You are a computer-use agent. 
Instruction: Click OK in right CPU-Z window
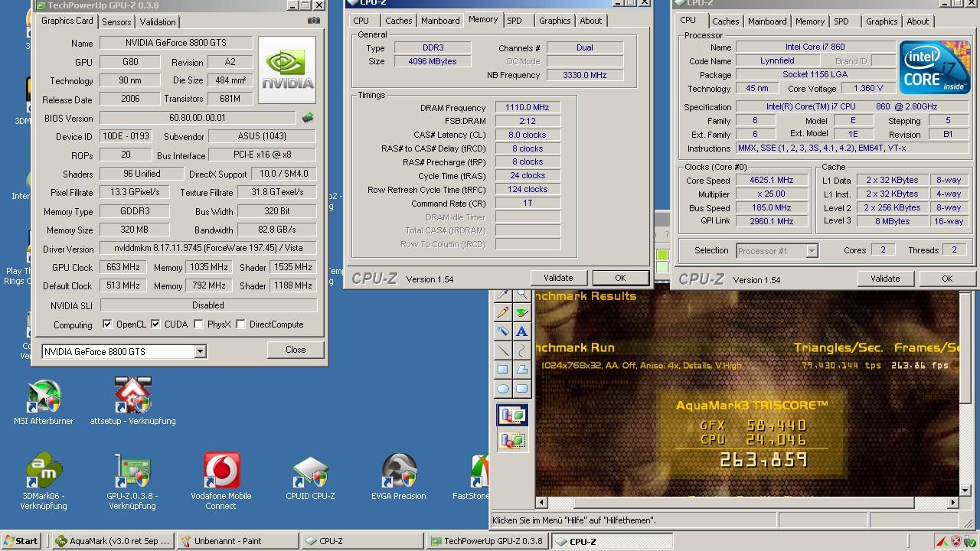(947, 279)
